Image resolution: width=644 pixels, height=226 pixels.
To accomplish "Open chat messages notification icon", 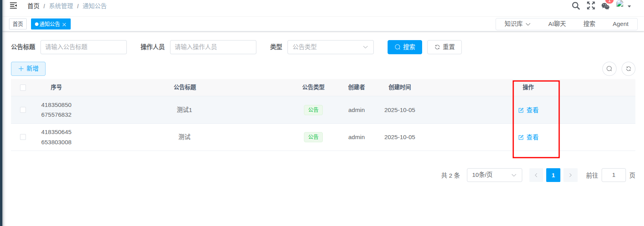I will pyautogui.click(x=606, y=6).
